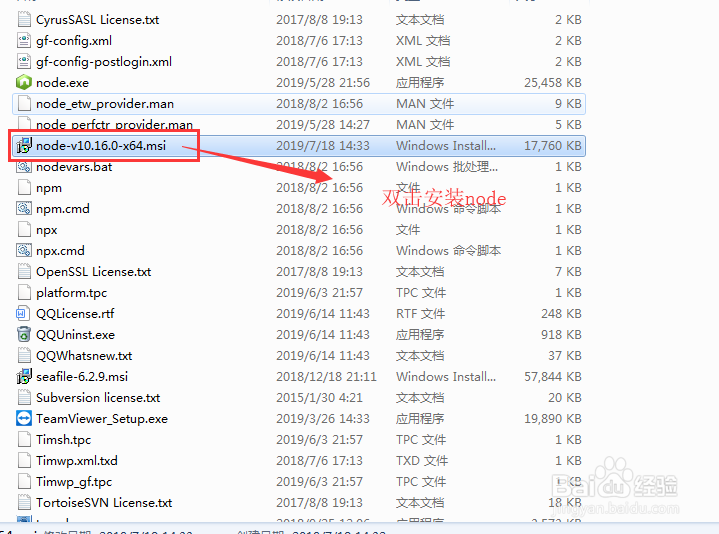Select the file name node.exe
The height and width of the screenshot is (534, 719).
tap(62, 83)
